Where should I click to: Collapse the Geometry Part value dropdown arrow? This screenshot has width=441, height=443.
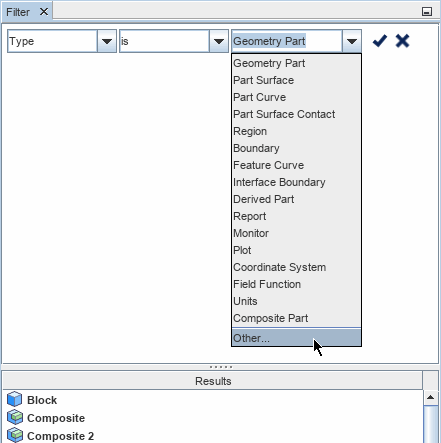(x=352, y=41)
